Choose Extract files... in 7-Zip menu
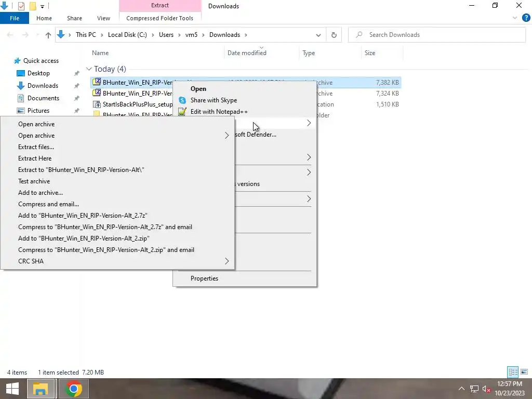This screenshot has width=532, height=399. tap(36, 147)
